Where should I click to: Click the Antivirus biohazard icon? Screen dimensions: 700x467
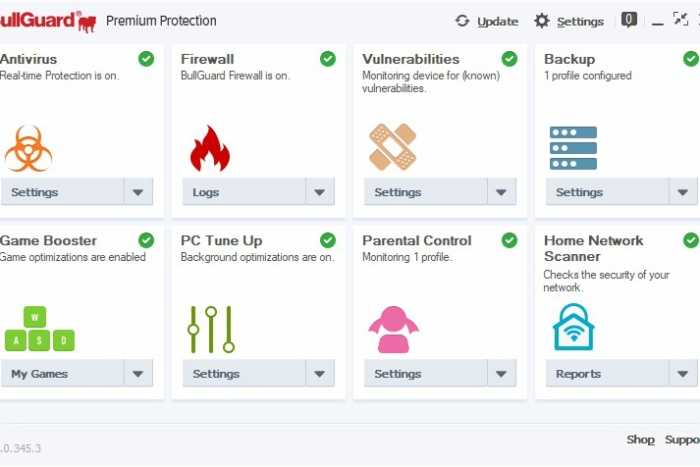[28, 148]
